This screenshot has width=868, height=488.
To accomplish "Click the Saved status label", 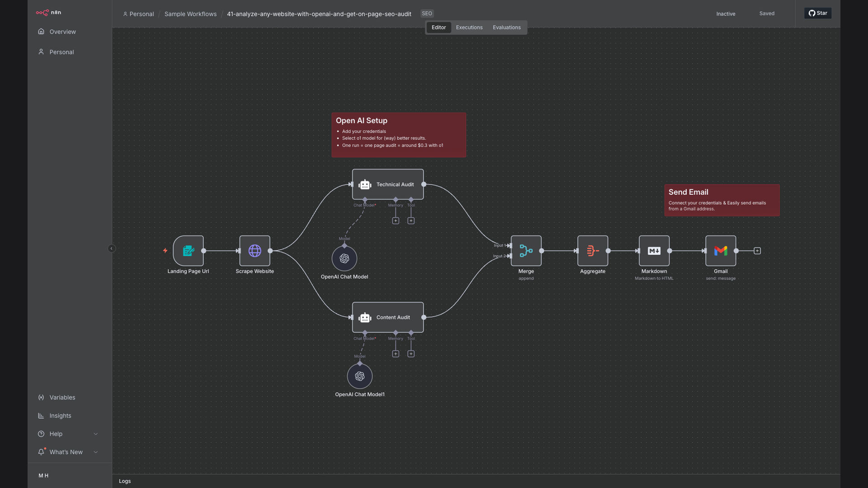I will pyautogui.click(x=767, y=14).
